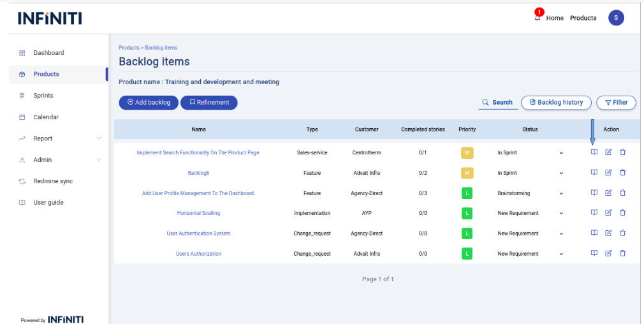Click edit icon for User Authentication System
The height and width of the screenshot is (324, 644).
tap(608, 233)
